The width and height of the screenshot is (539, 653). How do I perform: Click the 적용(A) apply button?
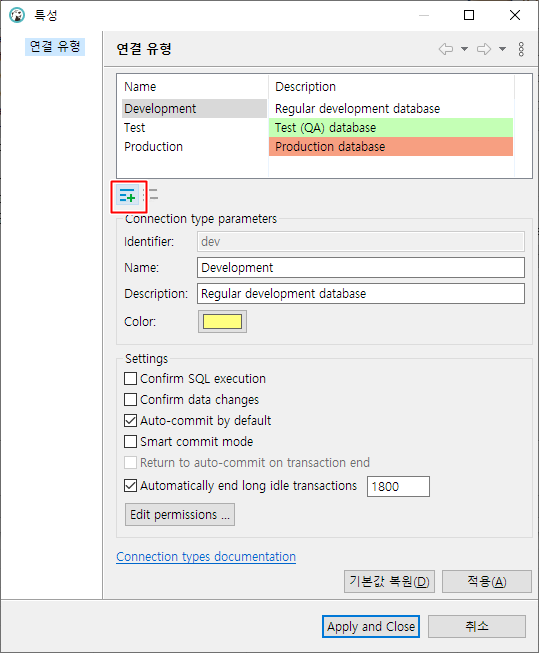tap(487, 581)
